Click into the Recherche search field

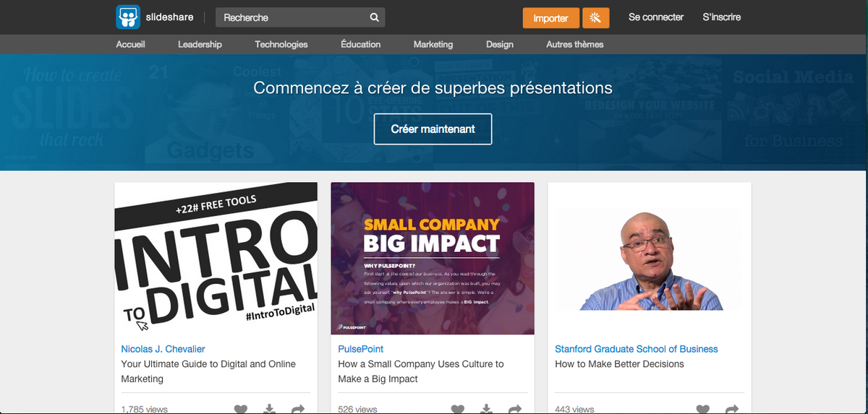tap(300, 17)
